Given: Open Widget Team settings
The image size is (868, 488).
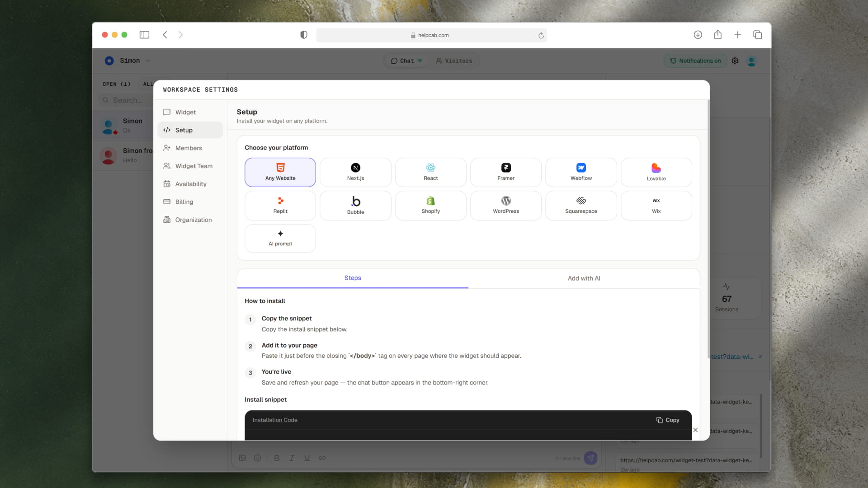Looking at the screenshot, I should [x=190, y=166].
